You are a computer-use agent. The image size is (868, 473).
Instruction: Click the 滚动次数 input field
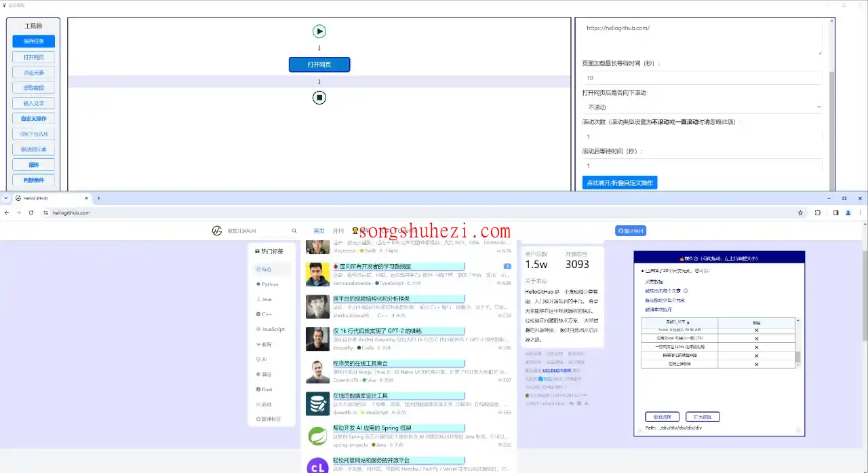(x=702, y=136)
